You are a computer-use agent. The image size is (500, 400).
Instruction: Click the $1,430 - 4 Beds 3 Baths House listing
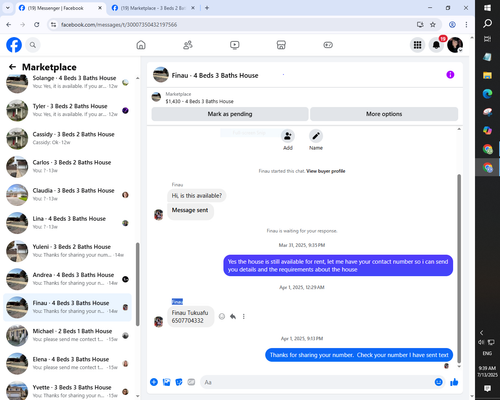tap(199, 101)
